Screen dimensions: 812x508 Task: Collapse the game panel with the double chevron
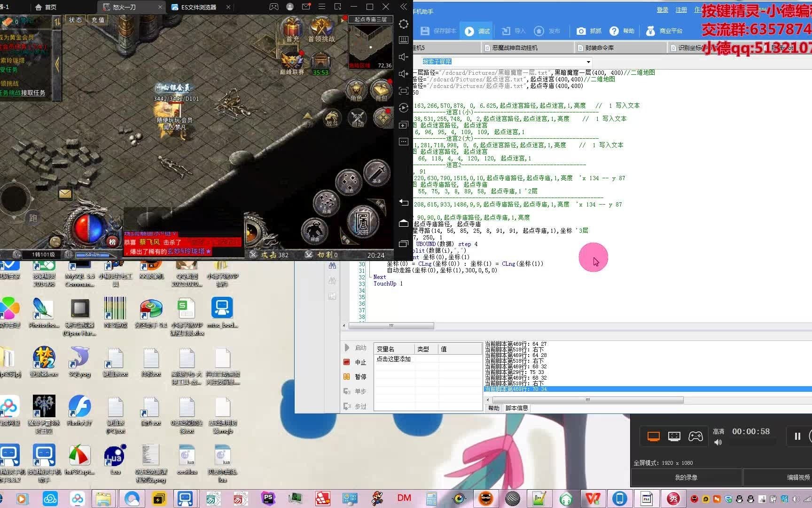click(403, 7)
